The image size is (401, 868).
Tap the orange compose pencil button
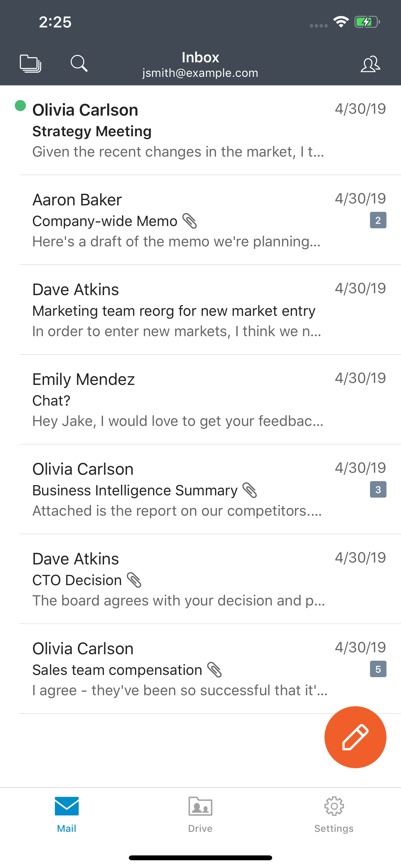pos(355,737)
